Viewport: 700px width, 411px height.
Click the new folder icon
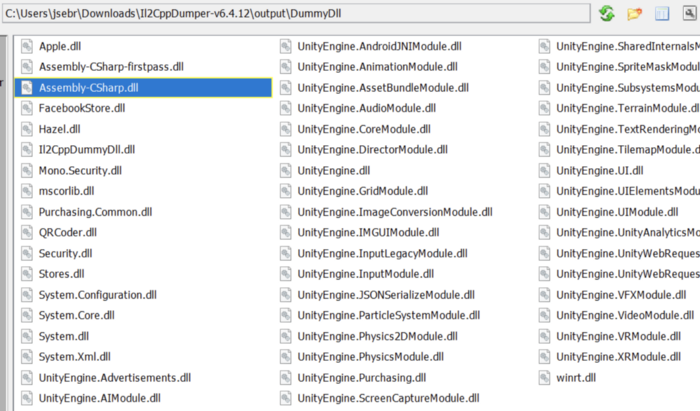(x=634, y=14)
